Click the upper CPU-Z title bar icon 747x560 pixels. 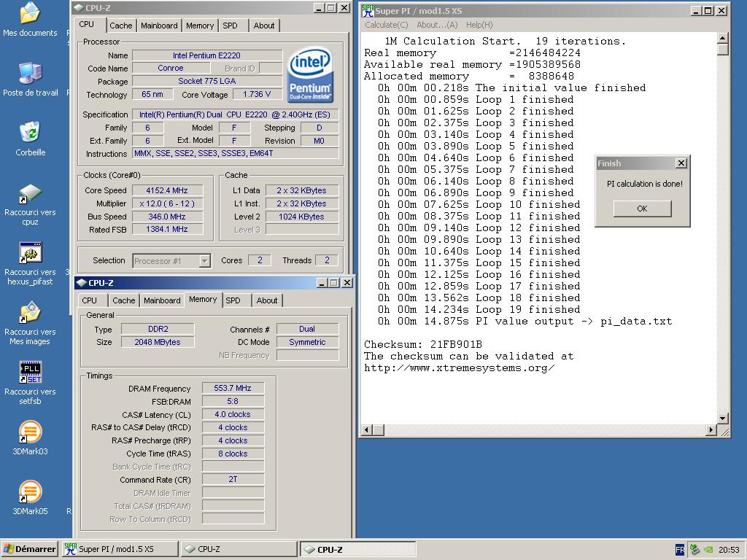coord(79,8)
